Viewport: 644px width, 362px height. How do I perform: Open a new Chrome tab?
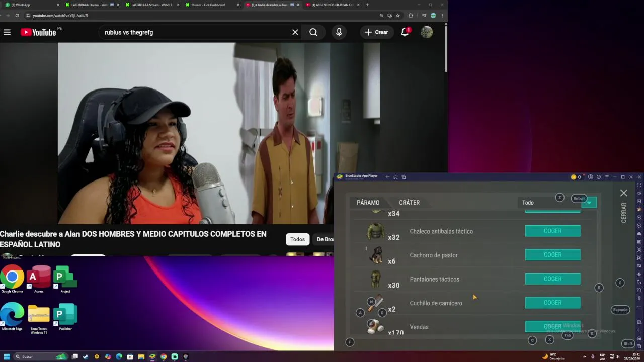pos(367,5)
